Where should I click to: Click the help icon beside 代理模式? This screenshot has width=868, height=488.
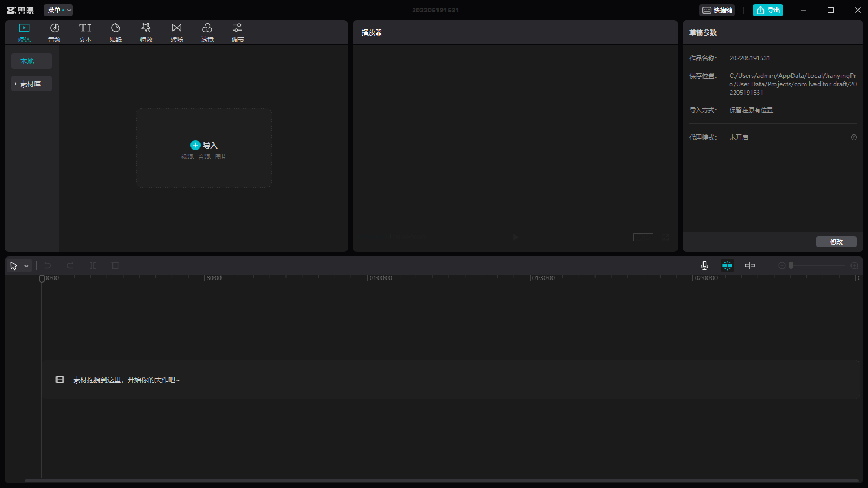[x=854, y=137]
